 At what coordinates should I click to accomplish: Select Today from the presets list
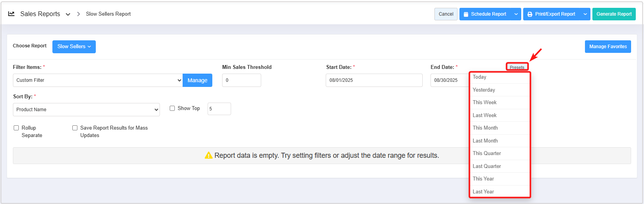[x=479, y=77]
